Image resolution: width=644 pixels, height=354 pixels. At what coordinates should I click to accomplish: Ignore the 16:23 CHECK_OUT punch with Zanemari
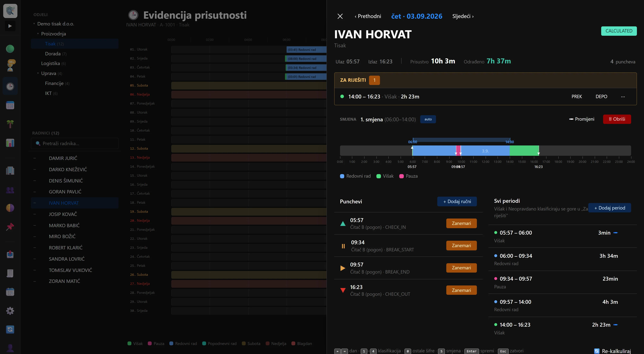coord(461,290)
